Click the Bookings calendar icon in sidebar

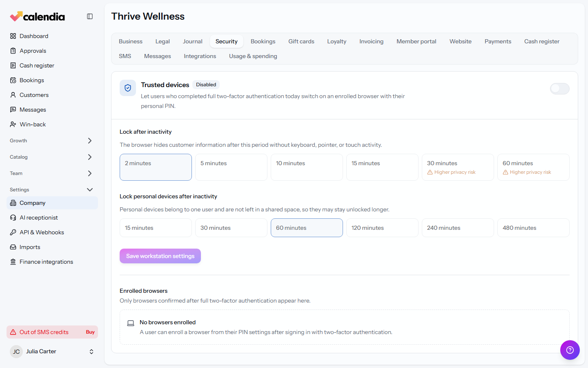(x=13, y=80)
